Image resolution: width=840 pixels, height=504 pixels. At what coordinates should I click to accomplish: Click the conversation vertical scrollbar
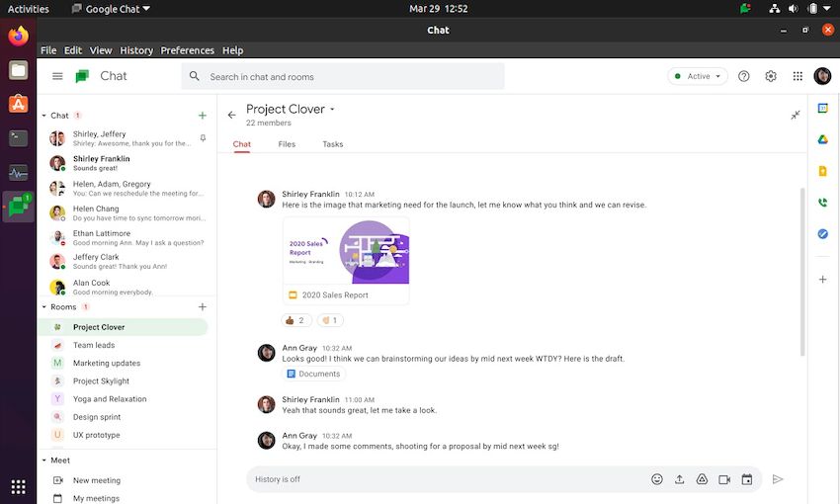802,272
